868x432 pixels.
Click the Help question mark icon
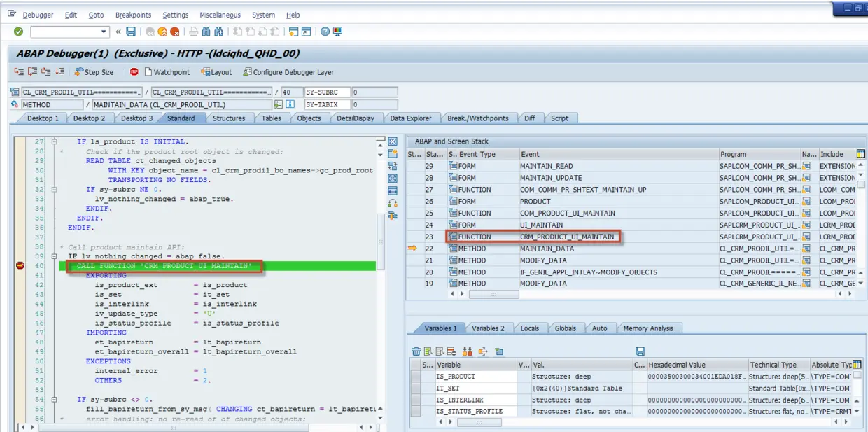click(x=325, y=32)
